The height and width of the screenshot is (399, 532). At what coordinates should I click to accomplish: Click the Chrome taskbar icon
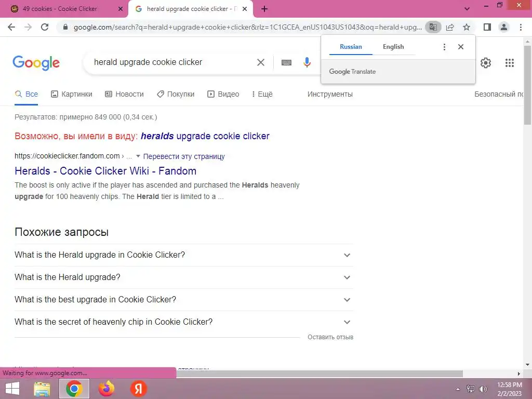74,389
